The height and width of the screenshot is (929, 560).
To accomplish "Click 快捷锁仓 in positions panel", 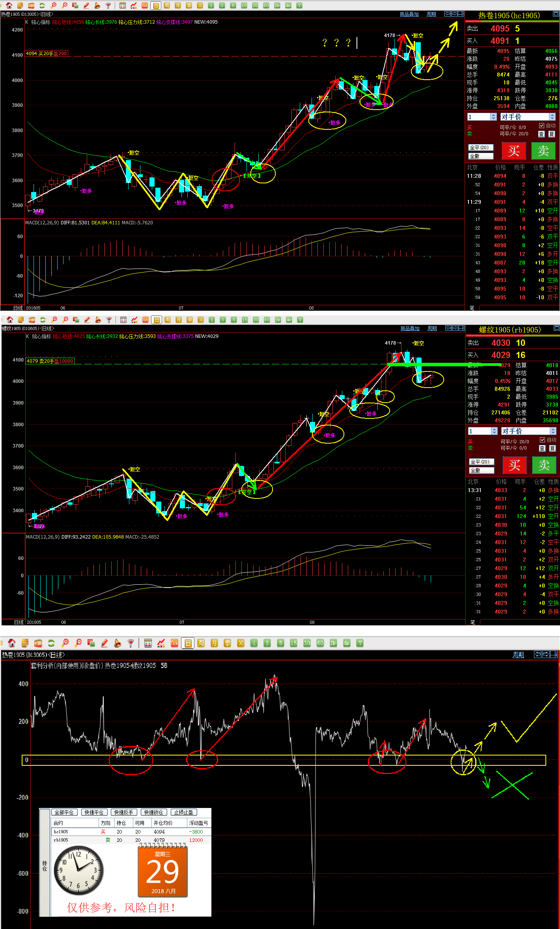I will point(153,812).
